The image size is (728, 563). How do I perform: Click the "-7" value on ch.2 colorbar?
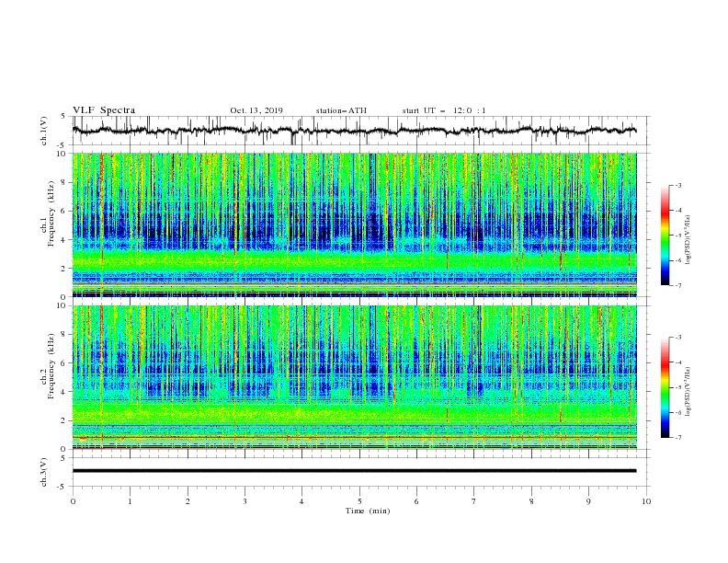click(678, 437)
